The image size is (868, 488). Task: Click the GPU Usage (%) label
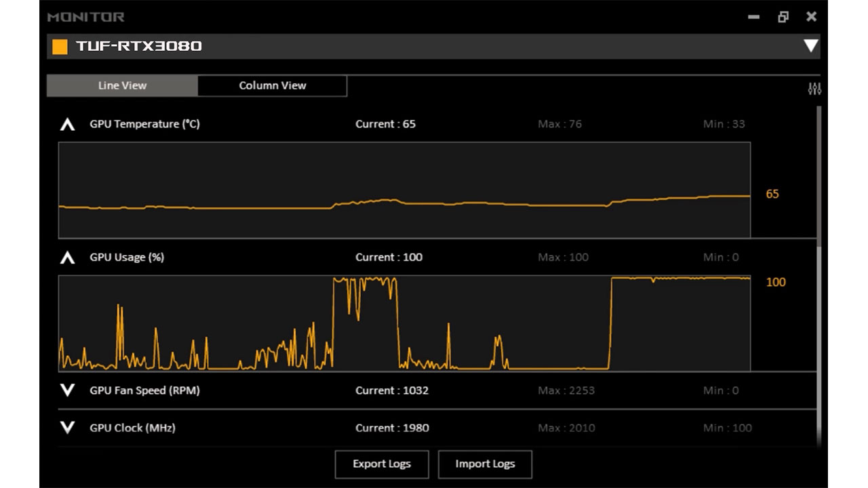[x=127, y=258]
